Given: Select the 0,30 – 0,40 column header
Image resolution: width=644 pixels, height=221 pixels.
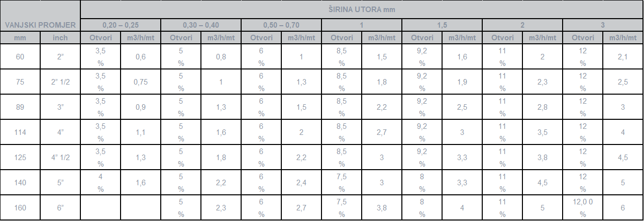Looking at the screenshot, I should point(201,25).
